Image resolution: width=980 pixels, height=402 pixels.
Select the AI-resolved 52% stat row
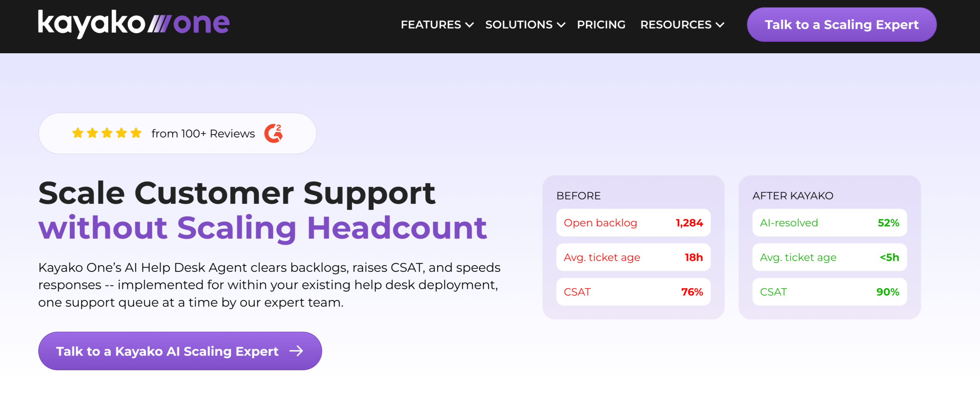point(829,222)
